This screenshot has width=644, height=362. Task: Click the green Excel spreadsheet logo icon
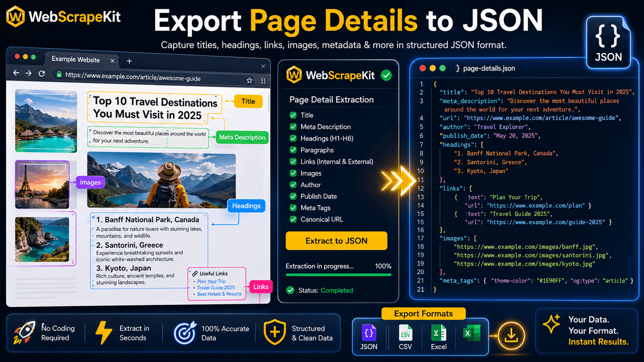472,333
